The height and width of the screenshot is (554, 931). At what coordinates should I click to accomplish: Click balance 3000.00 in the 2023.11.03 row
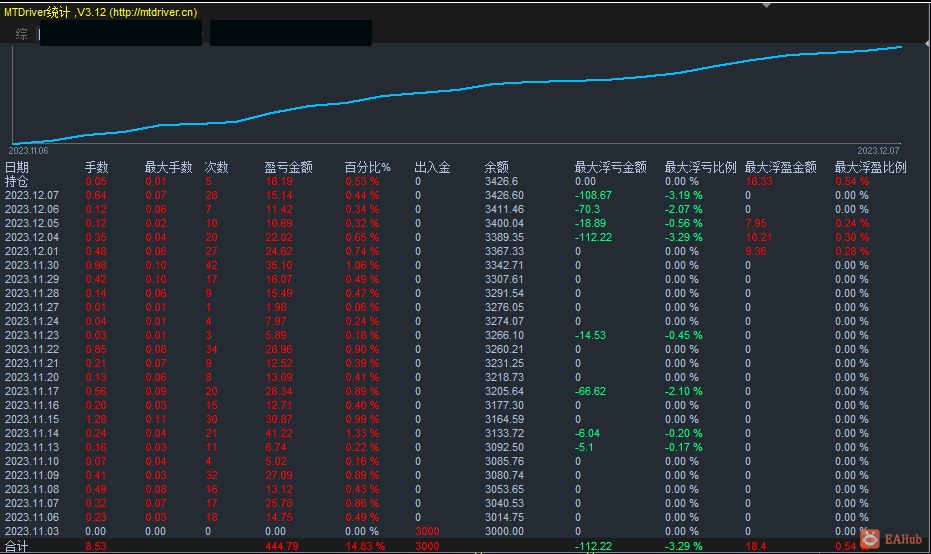pos(504,531)
